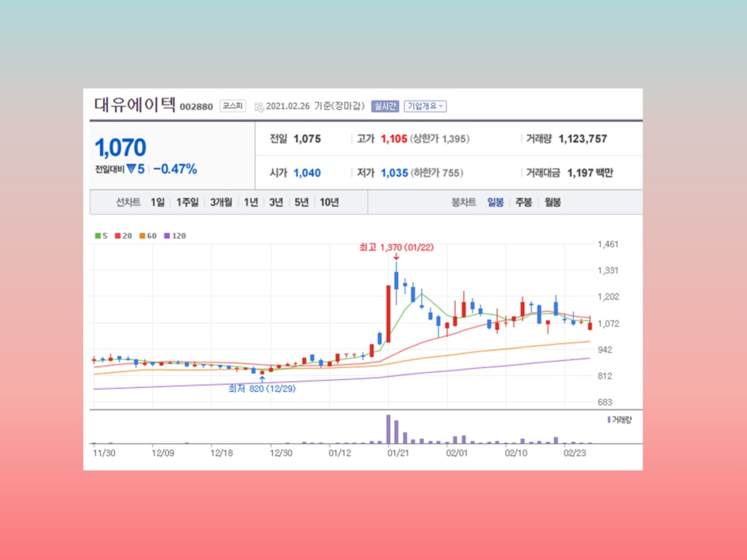Click the stock name 대유에이텍
Image resolution: width=747 pixels, height=560 pixels.
click(135, 105)
